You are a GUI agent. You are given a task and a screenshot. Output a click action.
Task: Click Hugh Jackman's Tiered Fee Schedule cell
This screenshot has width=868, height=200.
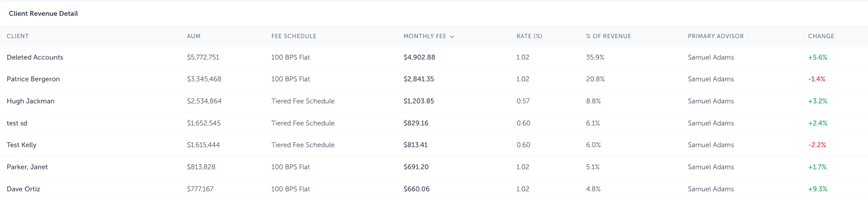[x=303, y=101]
